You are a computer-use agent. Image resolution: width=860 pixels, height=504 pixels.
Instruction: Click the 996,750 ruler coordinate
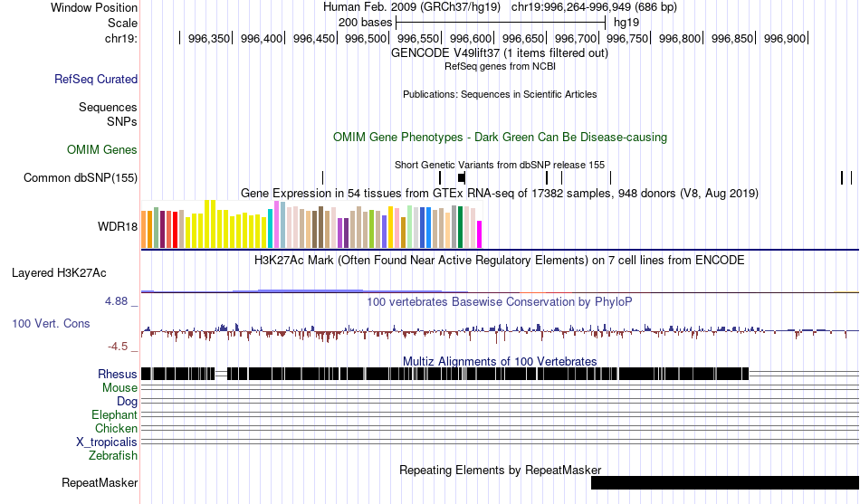[x=627, y=38]
